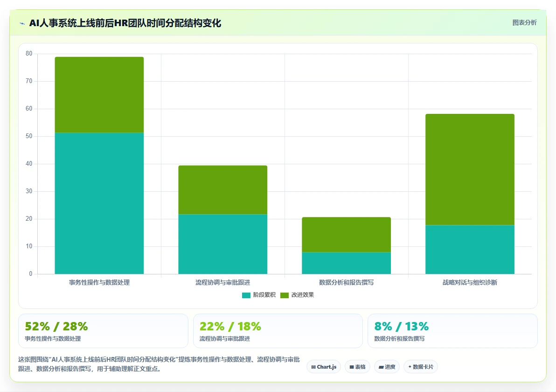
Task: Click the 22% / 18% stat card
Action: coord(278,330)
